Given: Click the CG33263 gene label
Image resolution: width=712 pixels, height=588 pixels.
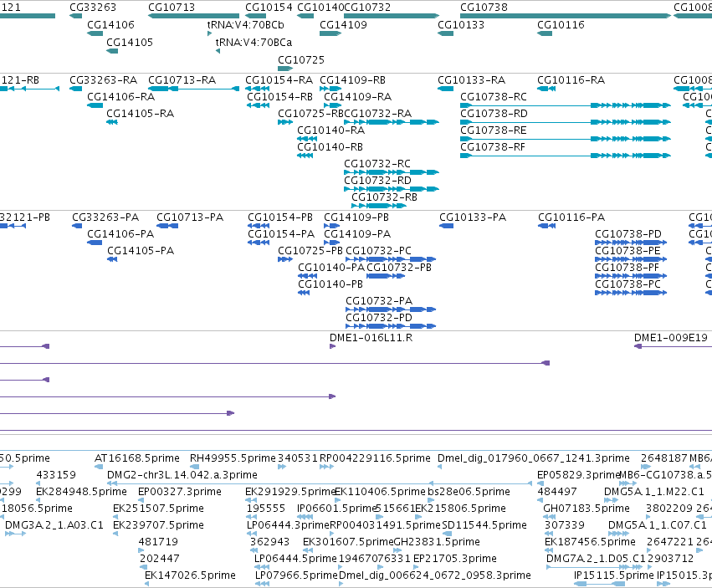Looking at the screenshot, I should tap(93, 8).
